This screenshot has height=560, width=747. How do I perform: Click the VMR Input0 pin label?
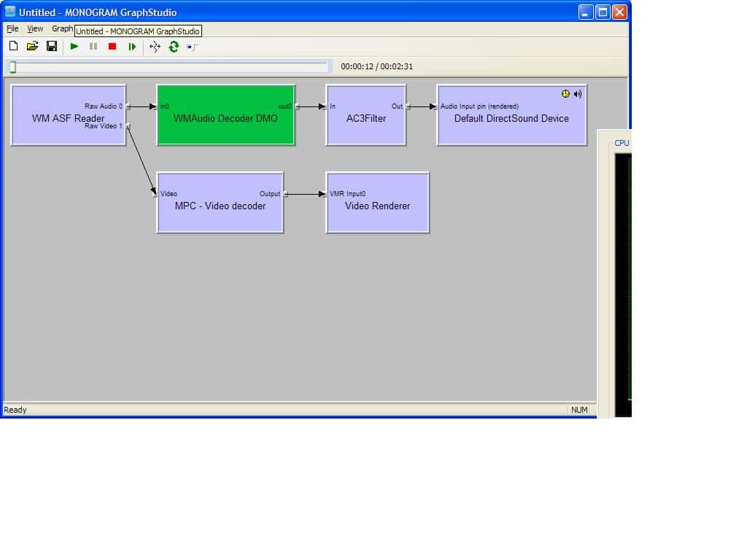pos(348,194)
